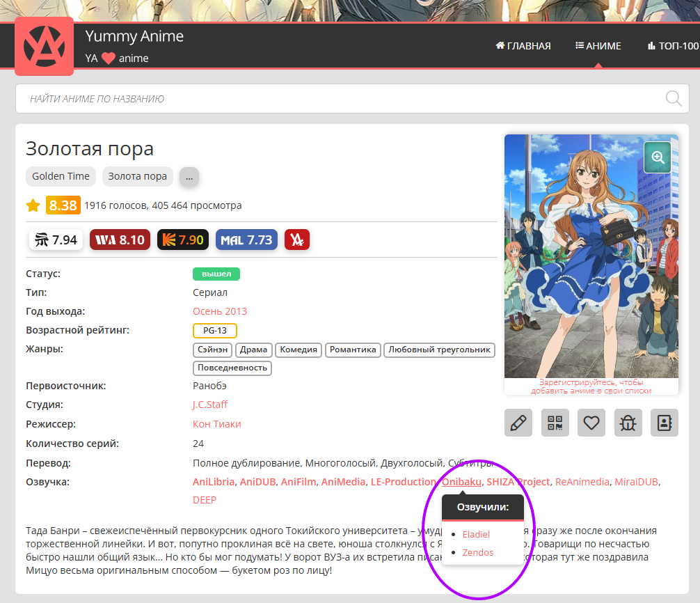700x603 pixels.
Task: Click the Золота пора title tag
Action: coord(138,176)
